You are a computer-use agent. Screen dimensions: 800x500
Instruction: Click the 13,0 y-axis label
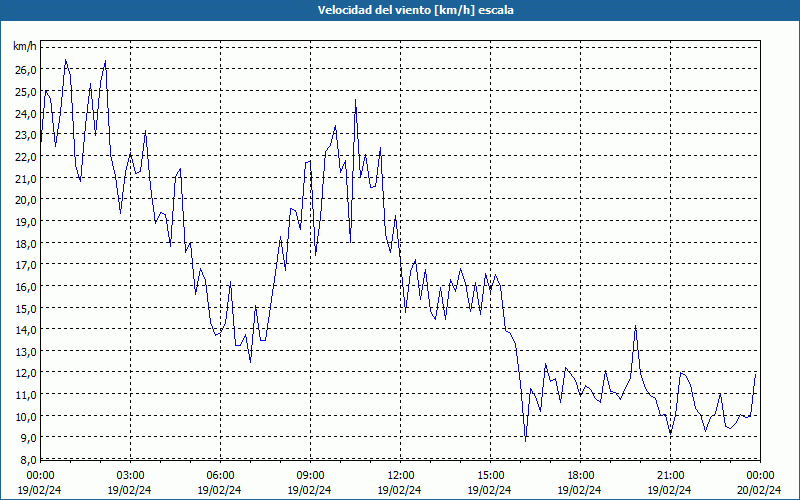(26, 352)
